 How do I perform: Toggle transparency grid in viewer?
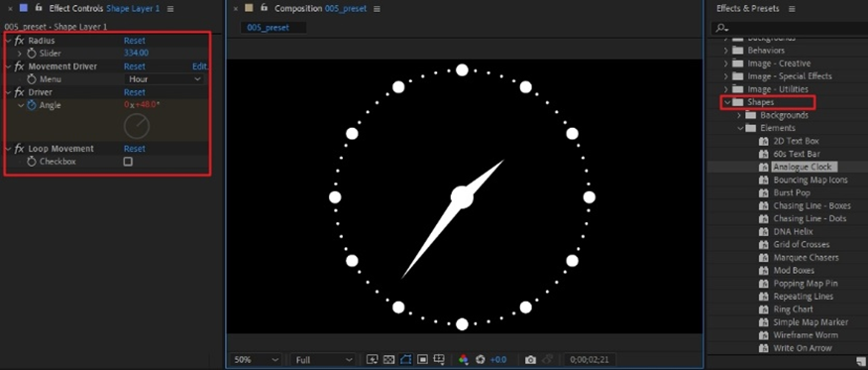click(388, 360)
